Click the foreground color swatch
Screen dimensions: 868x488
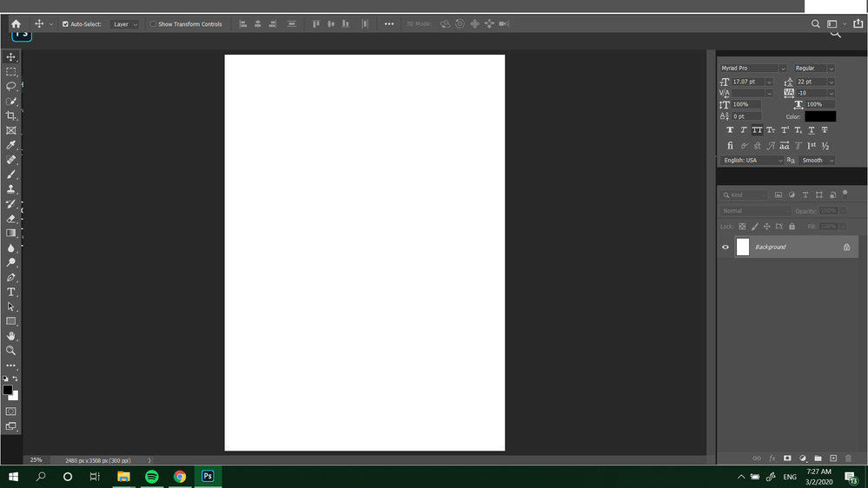coord(7,390)
